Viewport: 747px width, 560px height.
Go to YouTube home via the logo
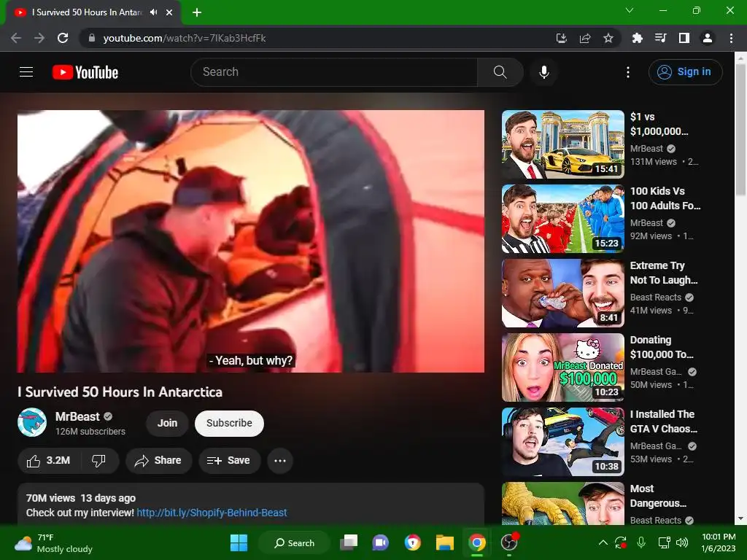[85, 72]
